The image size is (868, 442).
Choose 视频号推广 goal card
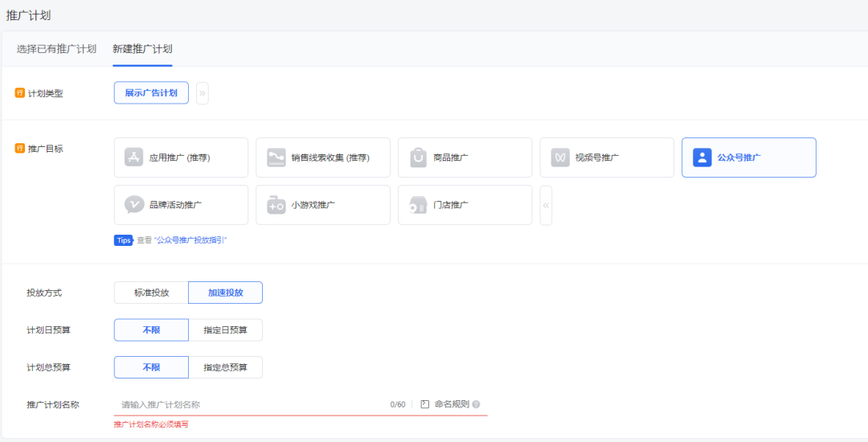point(607,158)
